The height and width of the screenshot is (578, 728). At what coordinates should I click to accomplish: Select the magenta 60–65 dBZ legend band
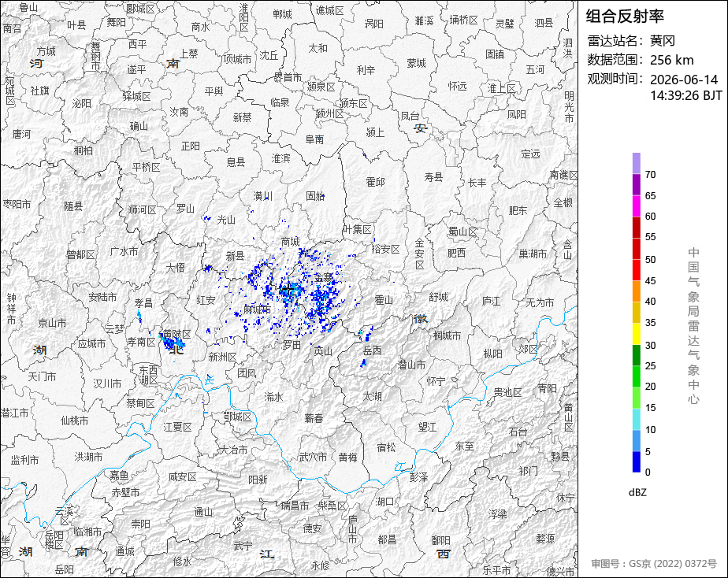coord(636,206)
